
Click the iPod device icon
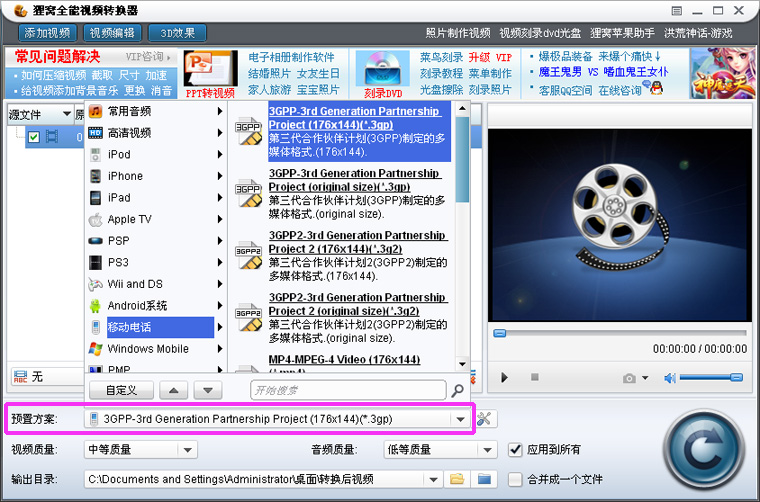(x=95, y=155)
